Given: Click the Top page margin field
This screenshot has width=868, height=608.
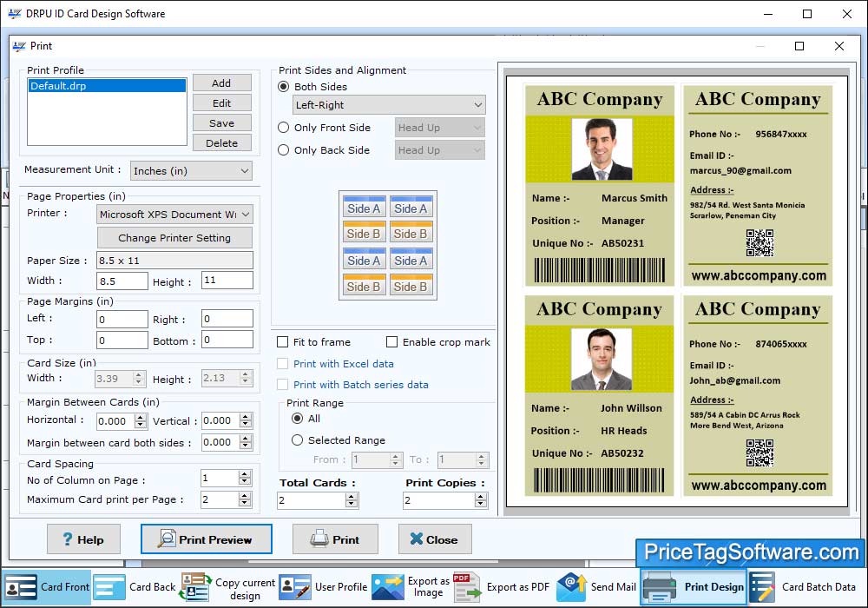Looking at the screenshot, I should 122,340.
